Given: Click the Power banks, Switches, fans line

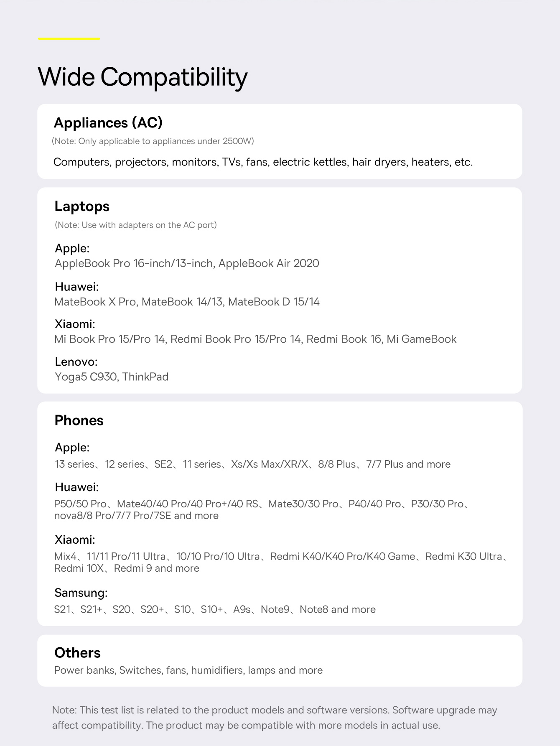Looking at the screenshot, I should click(x=188, y=670).
